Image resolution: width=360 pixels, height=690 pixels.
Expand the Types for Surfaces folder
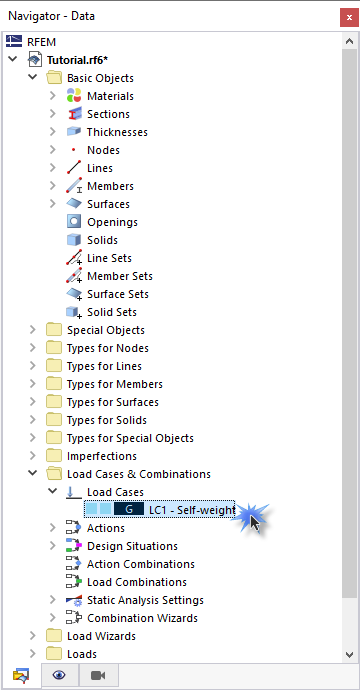pyautogui.click(x=33, y=402)
